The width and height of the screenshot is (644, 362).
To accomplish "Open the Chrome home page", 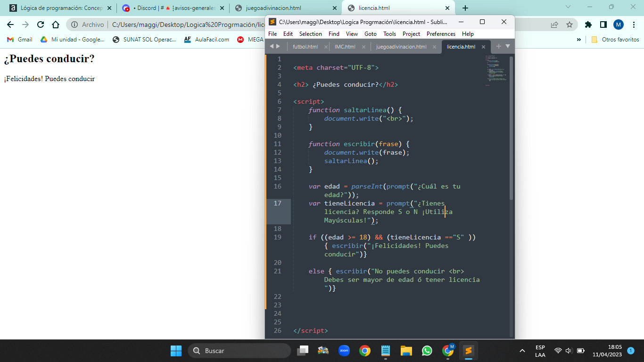I will (x=56, y=25).
